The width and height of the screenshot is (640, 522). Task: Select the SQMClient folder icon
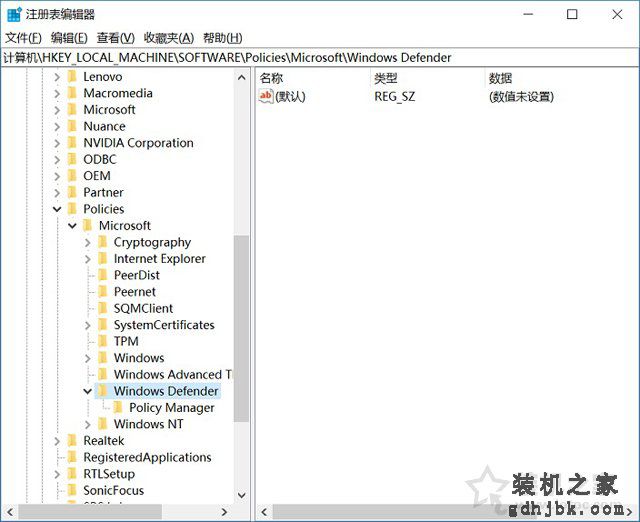tap(103, 308)
